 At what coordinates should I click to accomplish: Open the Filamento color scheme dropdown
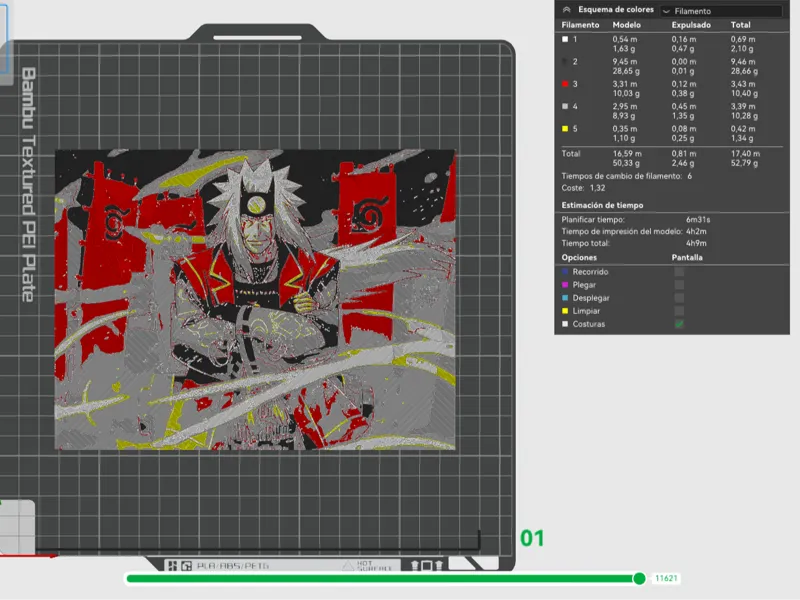pyautogui.click(x=721, y=11)
